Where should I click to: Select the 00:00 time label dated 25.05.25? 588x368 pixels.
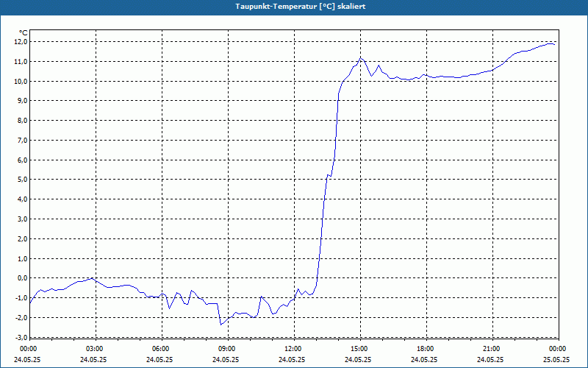pyautogui.click(x=558, y=349)
